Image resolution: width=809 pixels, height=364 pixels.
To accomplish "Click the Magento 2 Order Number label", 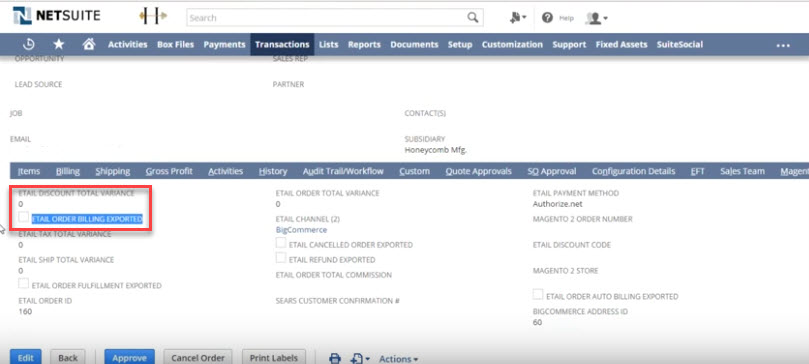I will pyautogui.click(x=582, y=219).
